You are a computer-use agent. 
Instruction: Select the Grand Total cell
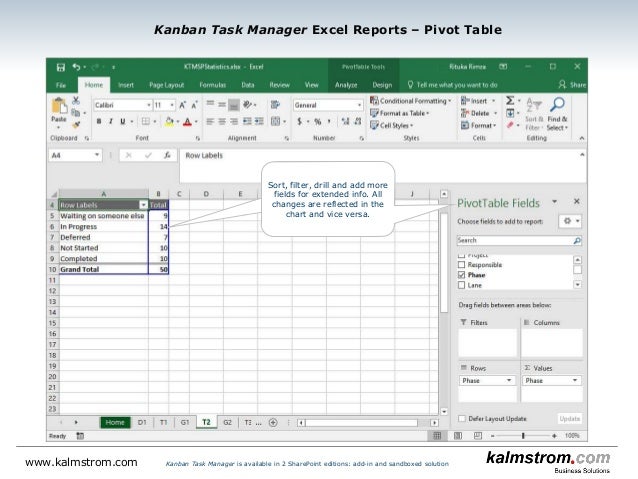[103, 269]
